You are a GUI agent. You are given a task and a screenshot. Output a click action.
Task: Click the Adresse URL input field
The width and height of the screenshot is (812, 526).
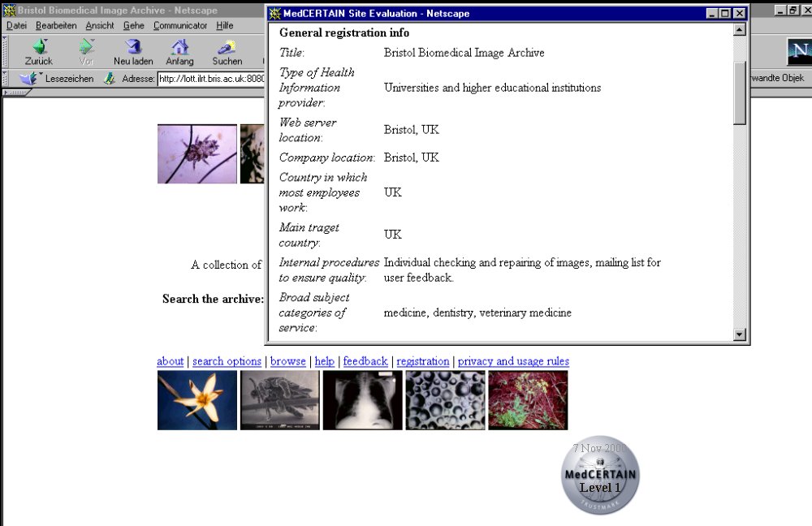tap(211, 79)
